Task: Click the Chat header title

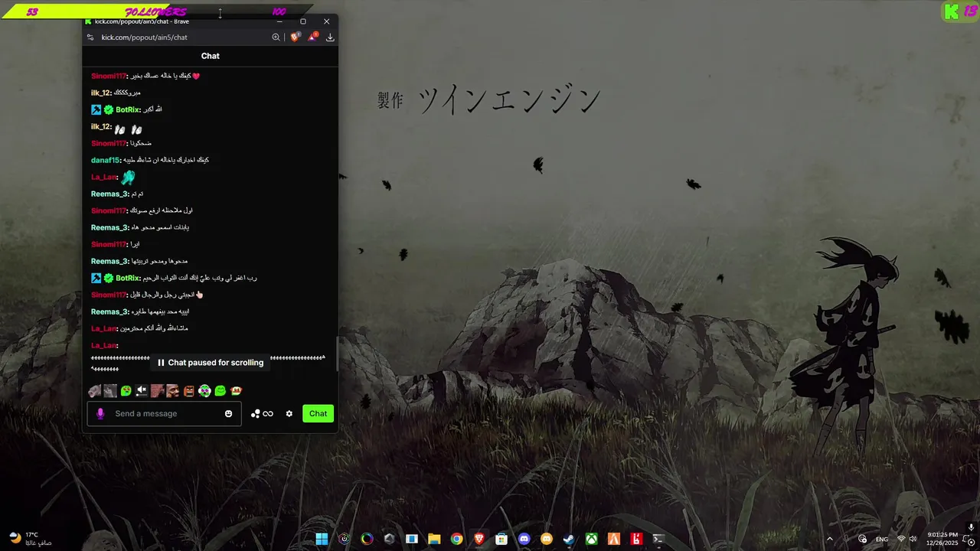Action: [x=210, y=56]
